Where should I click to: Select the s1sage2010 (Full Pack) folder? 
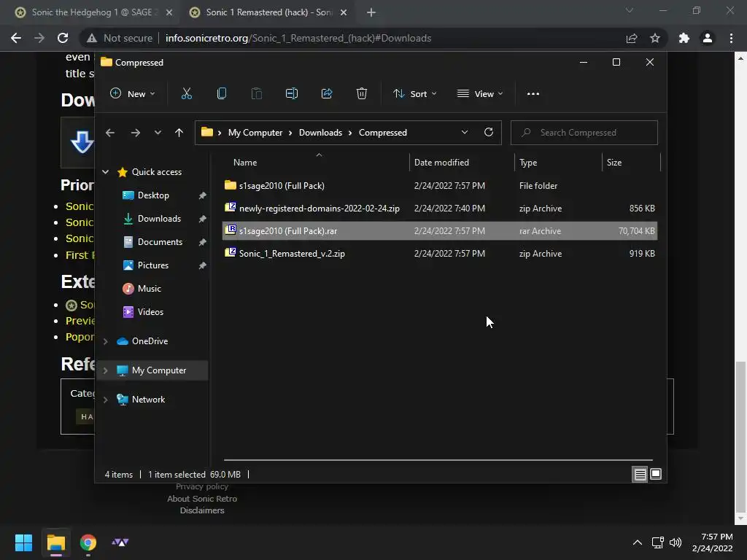tap(440, 186)
